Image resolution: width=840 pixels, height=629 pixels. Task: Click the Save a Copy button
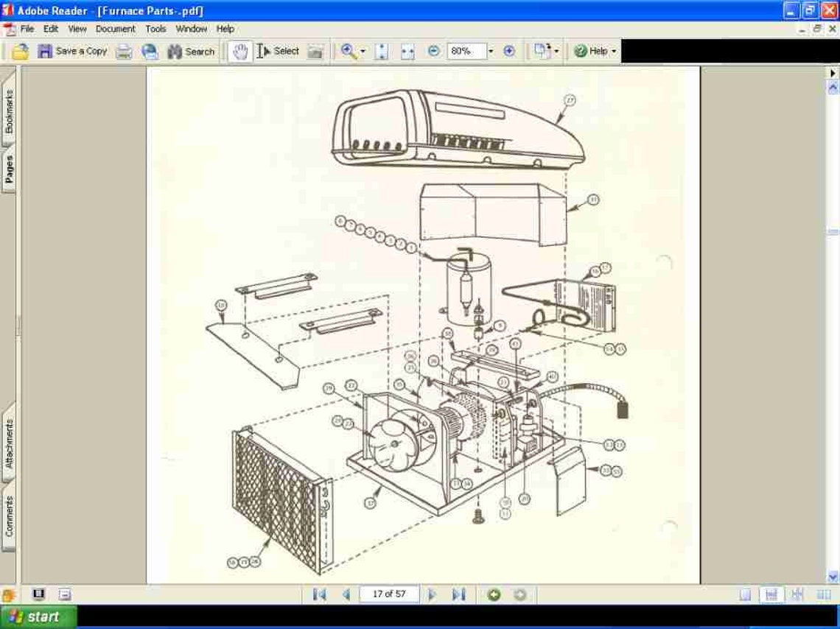pyautogui.click(x=74, y=51)
